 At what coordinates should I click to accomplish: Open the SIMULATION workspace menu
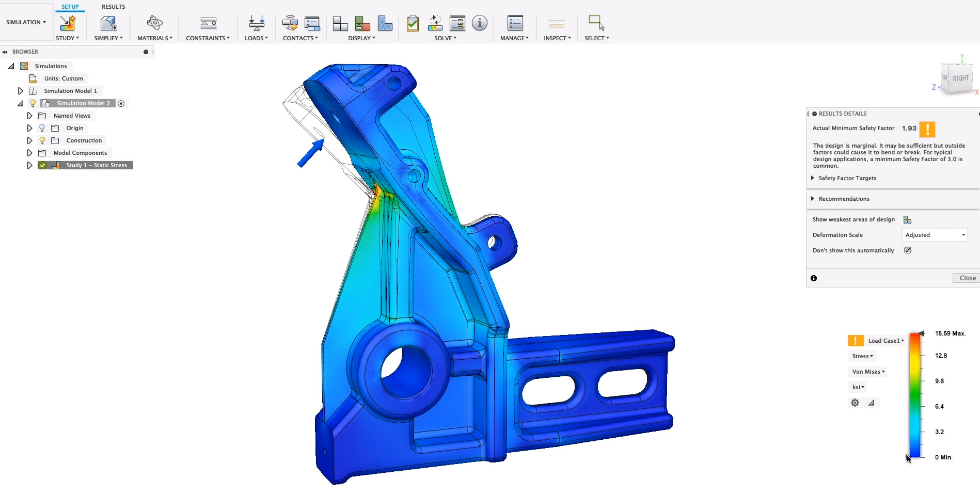point(26,22)
